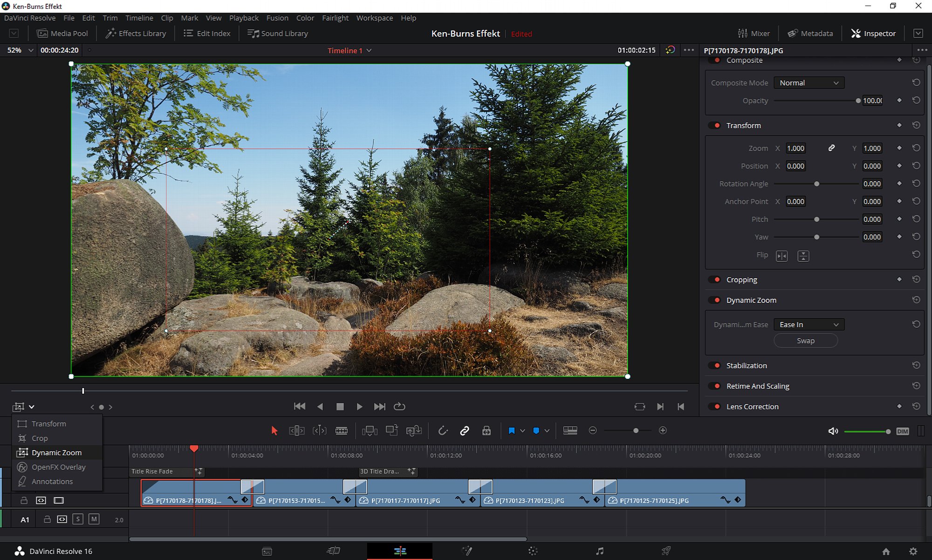Open the Fusion menu

(x=277, y=18)
